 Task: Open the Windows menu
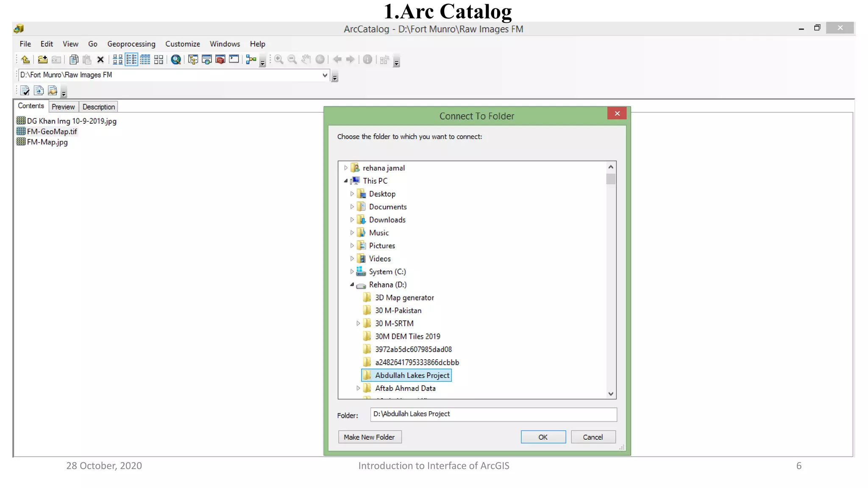(225, 44)
